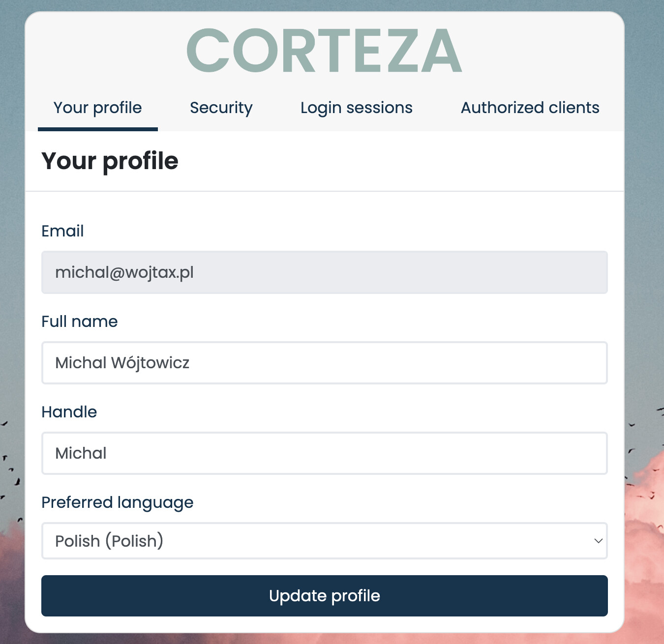Viewport: 664px width, 644px height.
Task: Click the Full name label
Action: point(79,322)
